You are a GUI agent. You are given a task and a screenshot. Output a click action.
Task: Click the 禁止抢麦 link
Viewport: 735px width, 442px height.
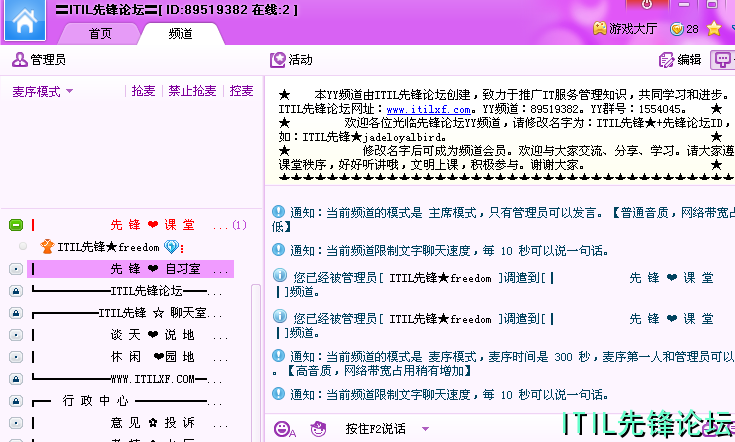coord(192,90)
